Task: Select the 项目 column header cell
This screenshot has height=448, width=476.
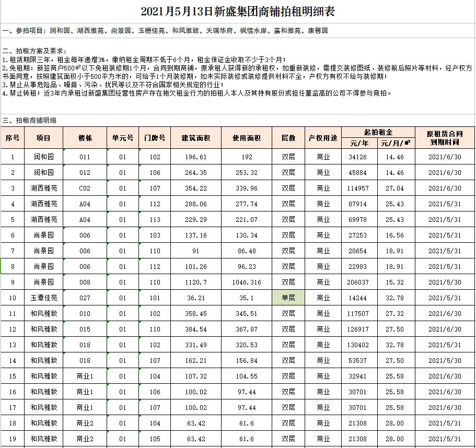Action: pyautogui.click(x=44, y=138)
